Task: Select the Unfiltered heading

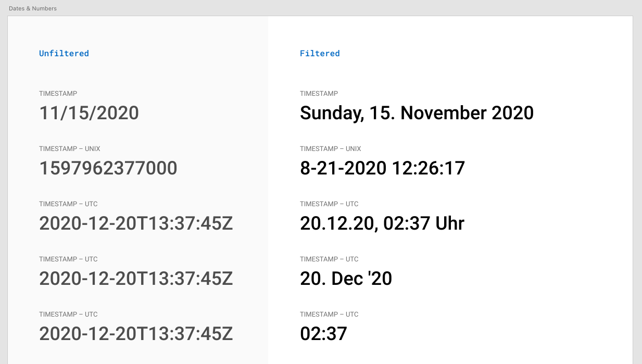Action: 64,53
